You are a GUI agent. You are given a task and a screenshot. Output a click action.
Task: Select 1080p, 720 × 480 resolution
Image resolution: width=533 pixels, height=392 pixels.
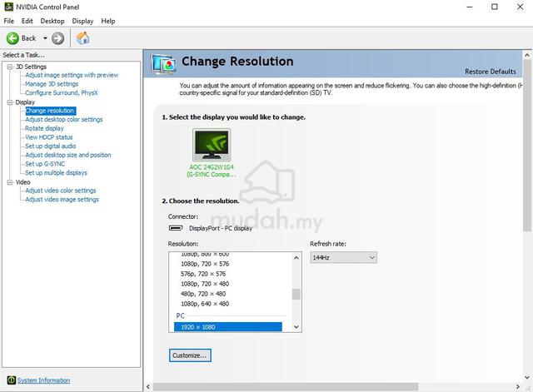pos(205,284)
